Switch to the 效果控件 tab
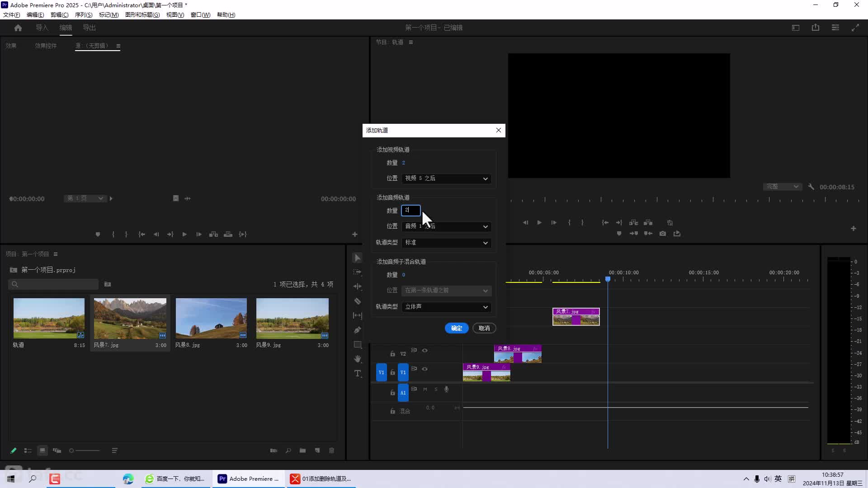868x488 pixels. (x=46, y=46)
